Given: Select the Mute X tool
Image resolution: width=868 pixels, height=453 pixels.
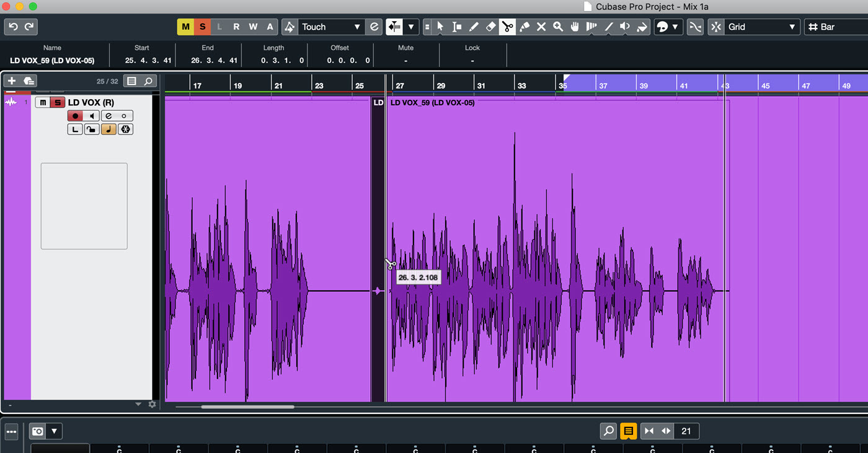Looking at the screenshot, I should [x=541, y=27].
